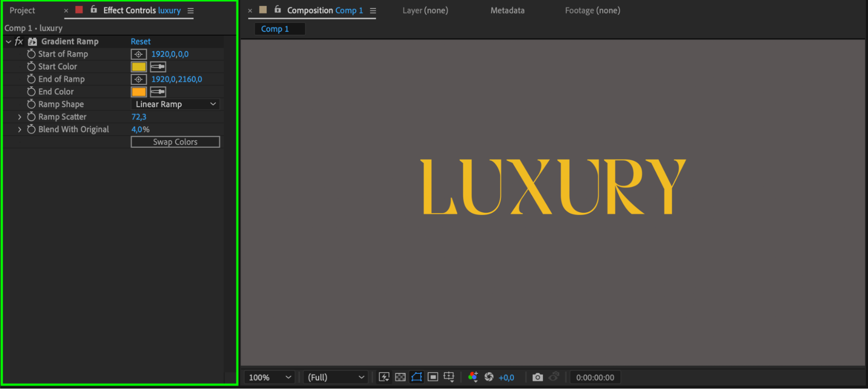Viewport: 868px width, 389px height.
Task: Click the Gradient Ramp effect preset icon
Action: click(33, 42)
